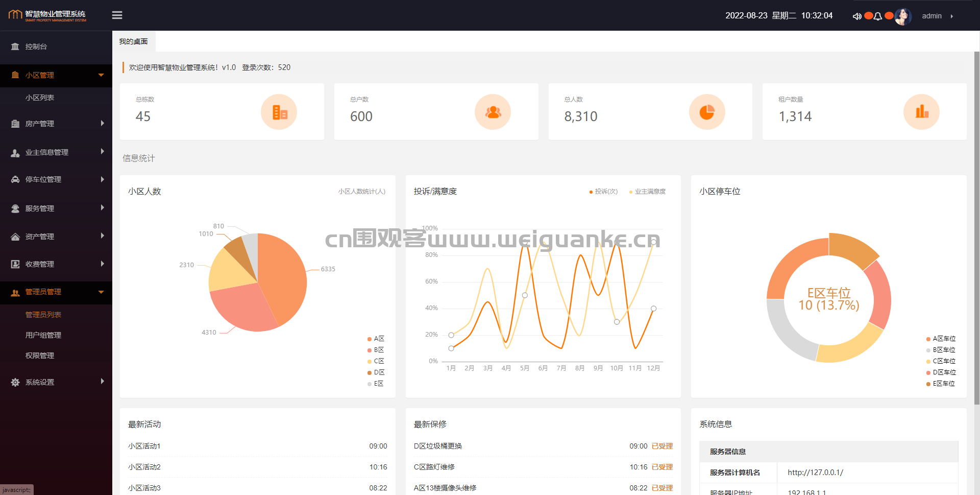Collapse the 管理员管理 menu arrow
Viewport: 980px width, 495px height.
[x=101, y=292]
